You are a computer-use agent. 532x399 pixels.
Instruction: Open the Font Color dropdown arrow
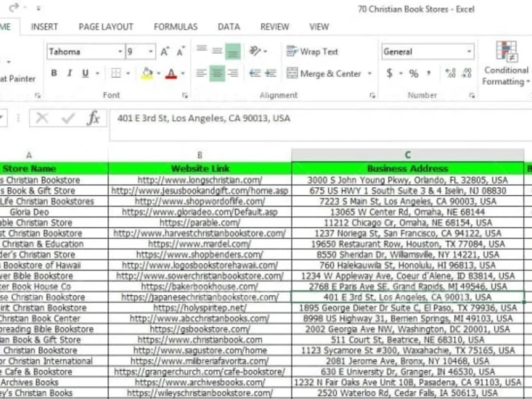(x=183, y=73)
